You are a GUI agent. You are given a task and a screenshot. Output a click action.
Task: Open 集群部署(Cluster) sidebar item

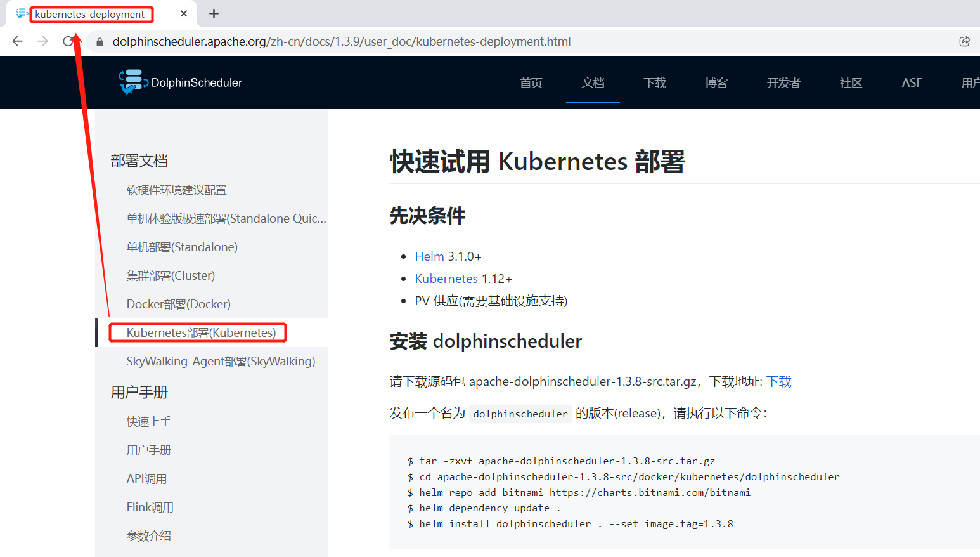coord(171,276)
